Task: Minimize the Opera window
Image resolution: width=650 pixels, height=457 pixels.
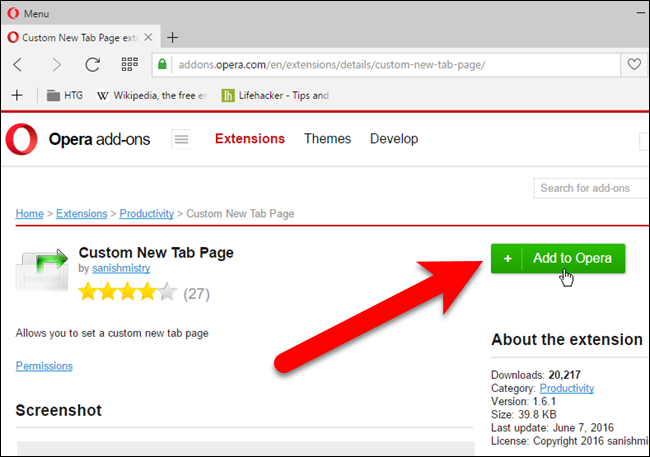Action: tap(641, 13)
